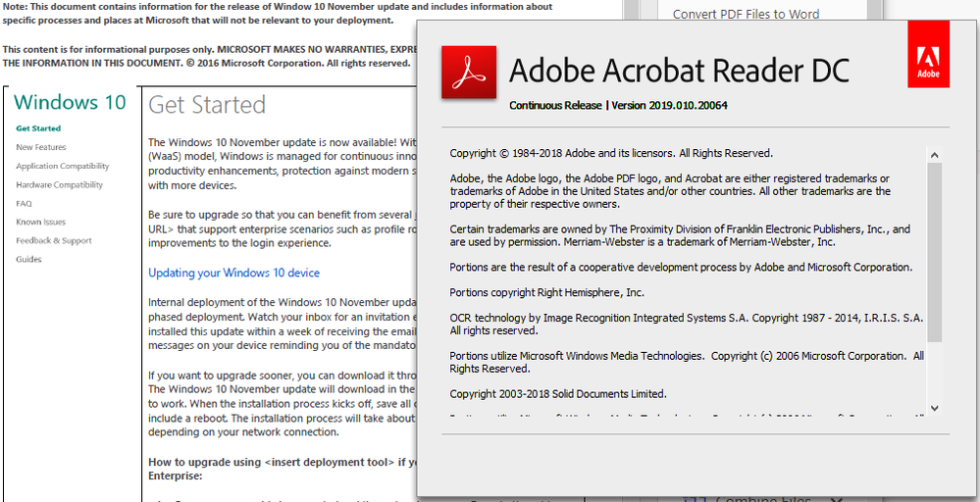Image resolution: width=980 pixels, height=502 pixels.
Task: Click the cooperative development process by Adobe line
Action: click(681, 268)
